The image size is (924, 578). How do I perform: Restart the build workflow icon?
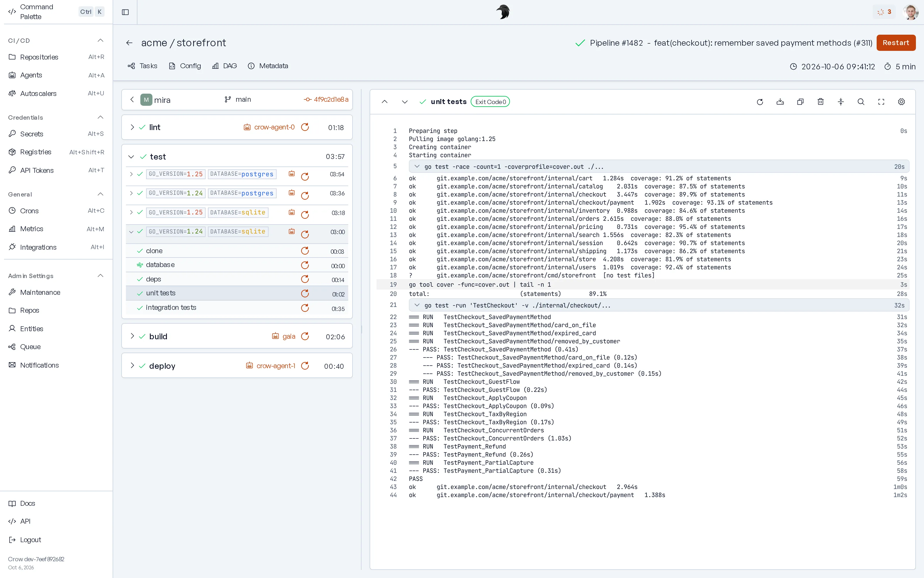pyautogui.click(x=305, y=336)
